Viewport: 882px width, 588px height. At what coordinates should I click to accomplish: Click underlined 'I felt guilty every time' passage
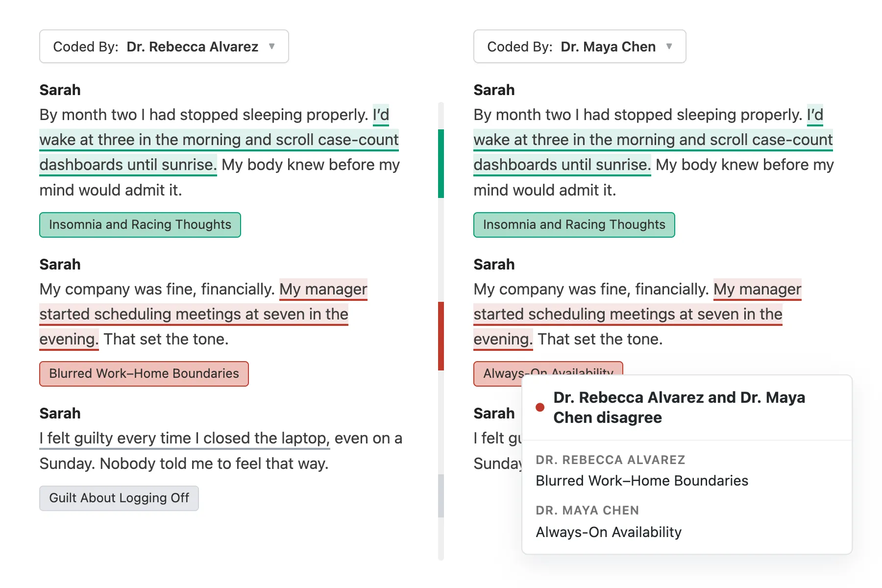click(x=185, y=438)
